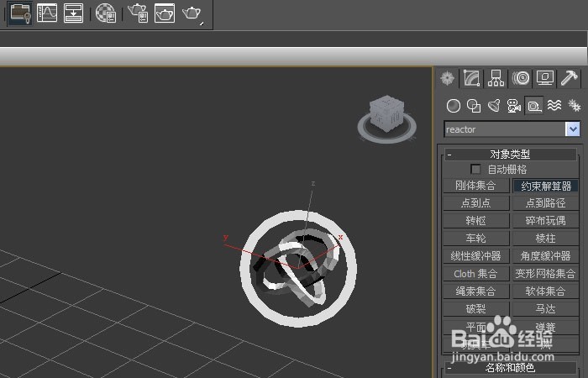The image size is (588, 378).
Task: Switch to the Modify panel tab
Action: click(472, 78)
